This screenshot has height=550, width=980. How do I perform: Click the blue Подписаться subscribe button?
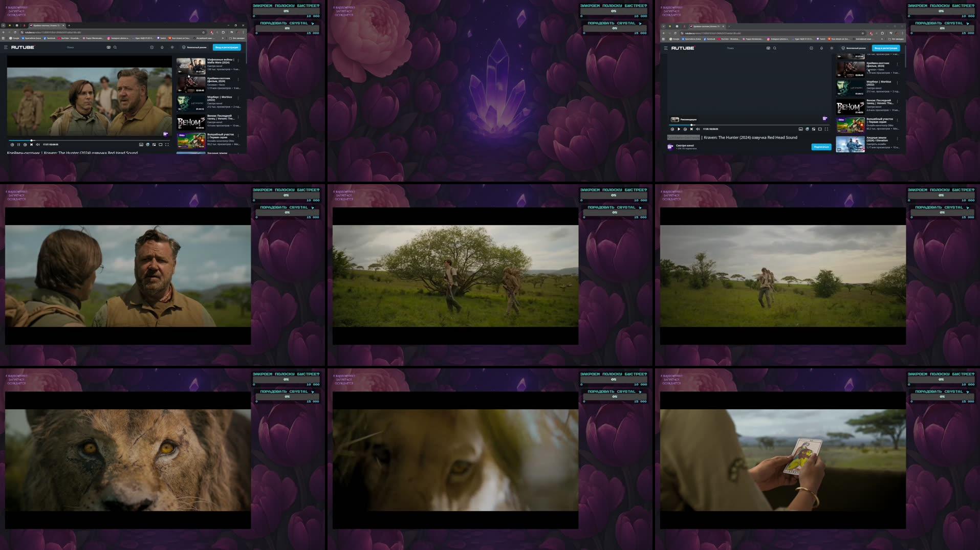click(821, 147)
